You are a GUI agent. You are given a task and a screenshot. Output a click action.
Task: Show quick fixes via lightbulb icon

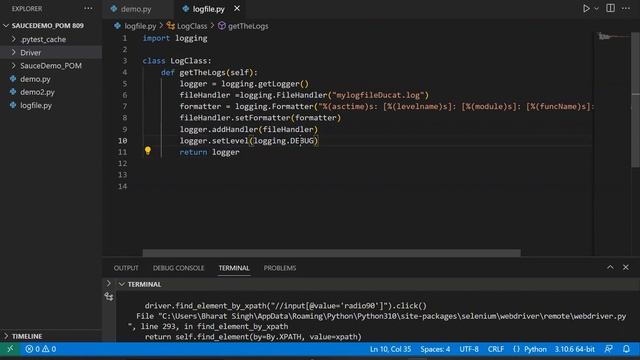pos(148,151)
